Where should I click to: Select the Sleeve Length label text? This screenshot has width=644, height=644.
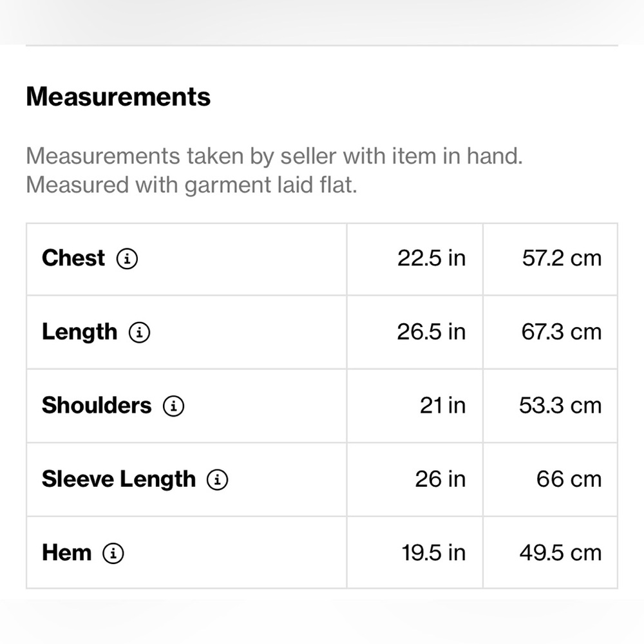(118, 479)
